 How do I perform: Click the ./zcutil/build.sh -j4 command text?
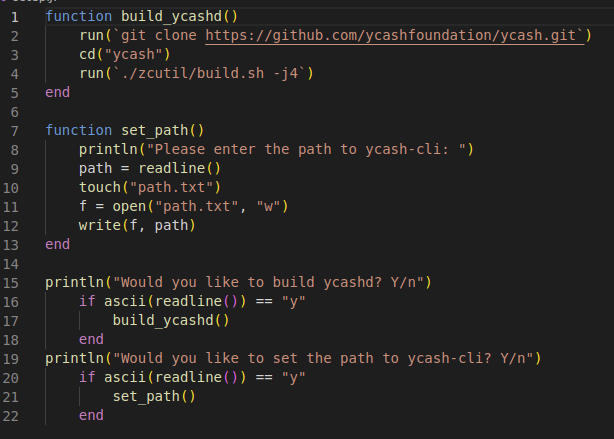coord(209,73)
